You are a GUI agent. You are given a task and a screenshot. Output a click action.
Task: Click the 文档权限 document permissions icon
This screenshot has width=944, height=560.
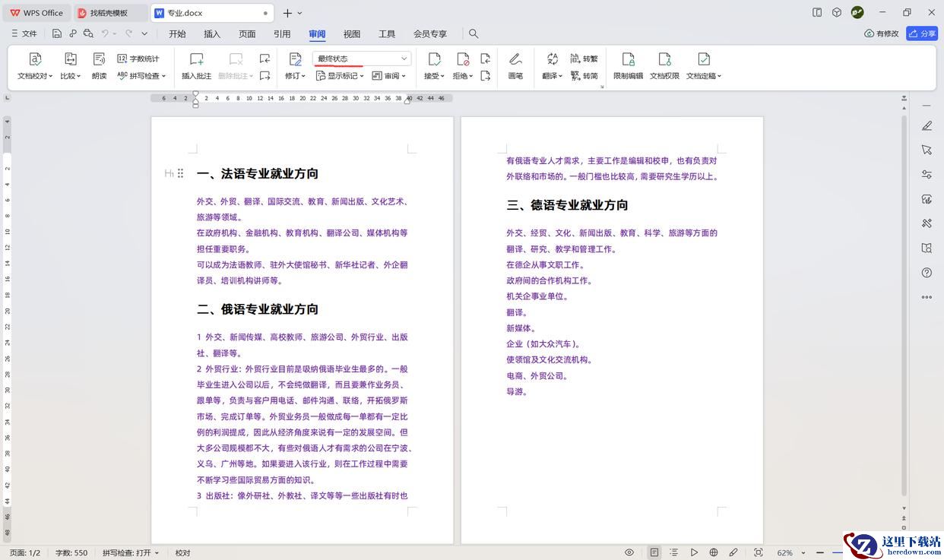664,66
